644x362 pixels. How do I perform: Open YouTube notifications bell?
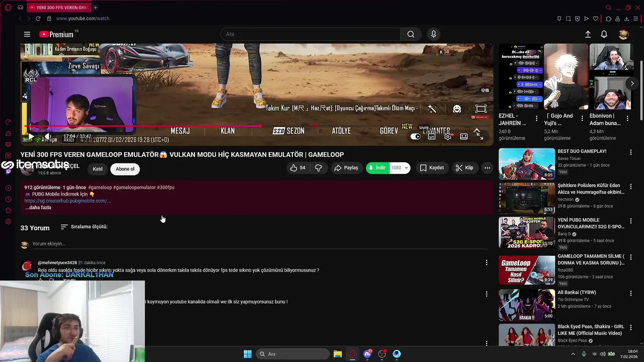(604, 34)
